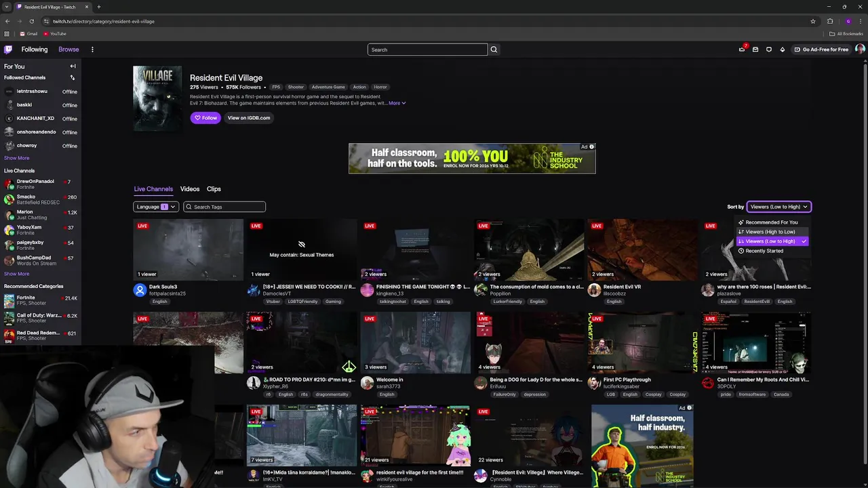Open DrewOnPanadol live channel
Screen dimensions: 868x488
[x=40, y=184]
